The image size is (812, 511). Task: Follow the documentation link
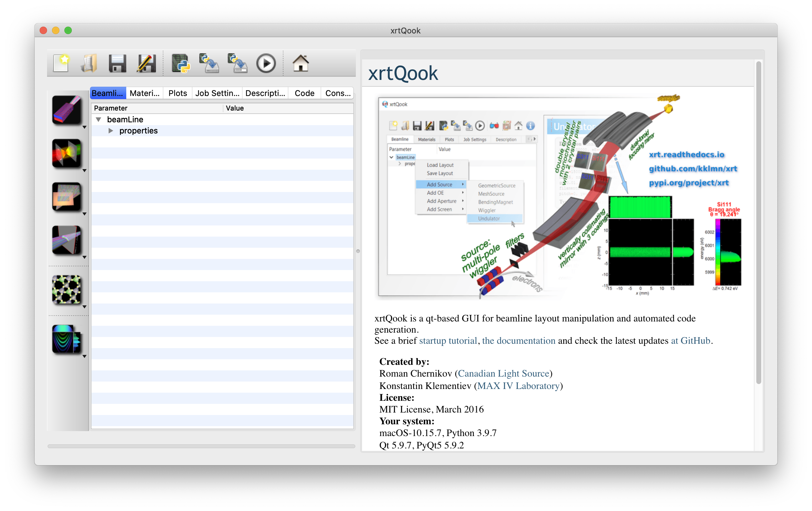pos(519,341)
